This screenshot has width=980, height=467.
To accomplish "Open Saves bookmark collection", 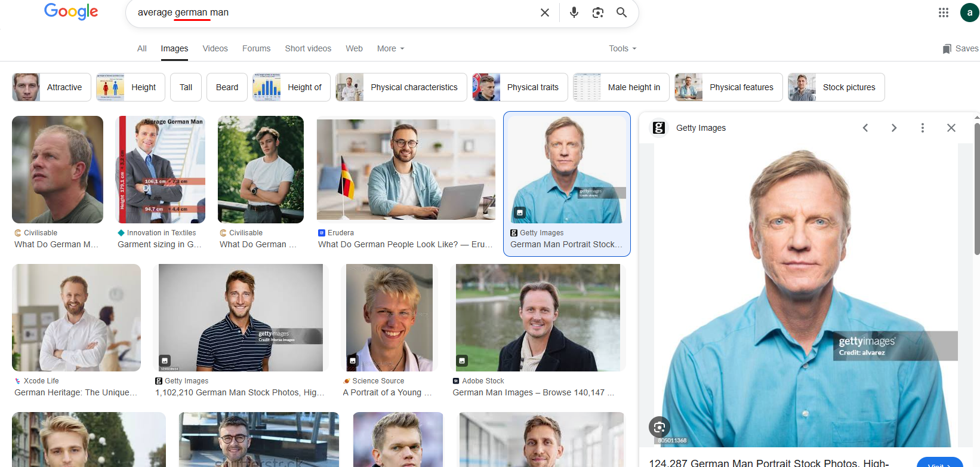I will pos(960,48).
